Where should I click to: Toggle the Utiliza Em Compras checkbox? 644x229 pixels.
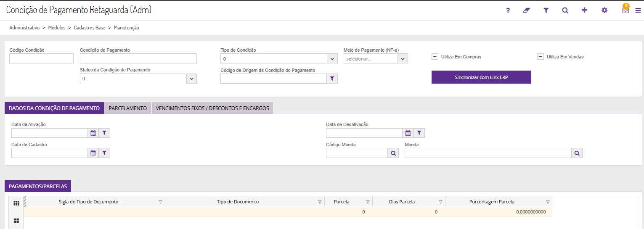point(435,57)
